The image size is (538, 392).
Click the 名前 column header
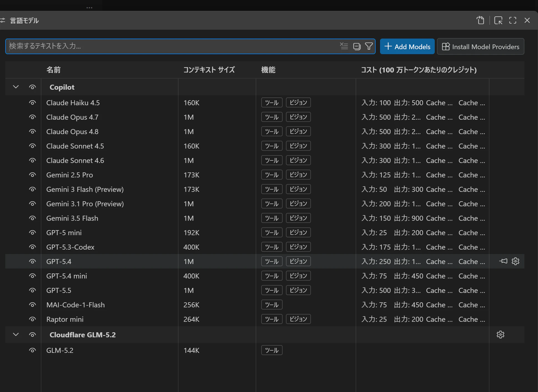(x=53, y=70)
